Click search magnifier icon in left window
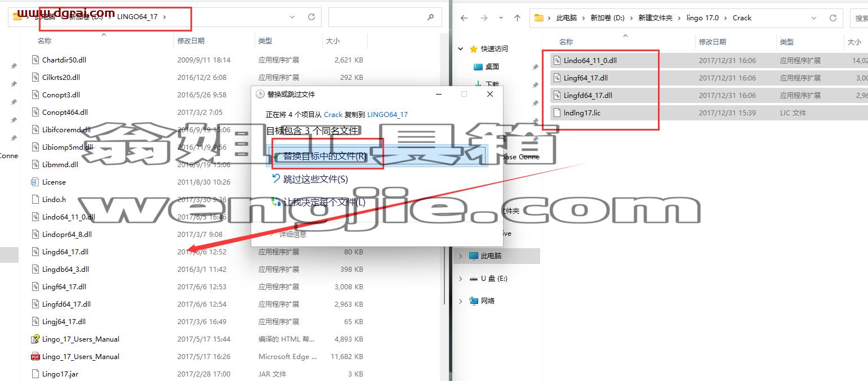Viewport: 868px width, 381px height. 431,17
